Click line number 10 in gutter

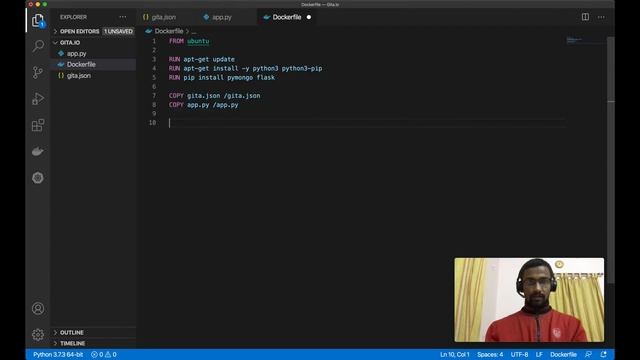pyautogui.click(x=152, y=123)
